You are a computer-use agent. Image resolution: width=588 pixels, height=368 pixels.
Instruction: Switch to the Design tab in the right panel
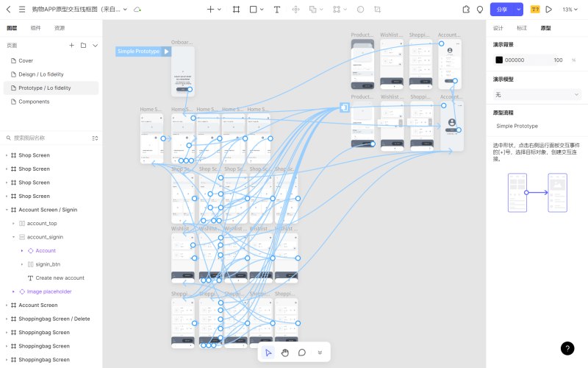[x=498, y=28]
